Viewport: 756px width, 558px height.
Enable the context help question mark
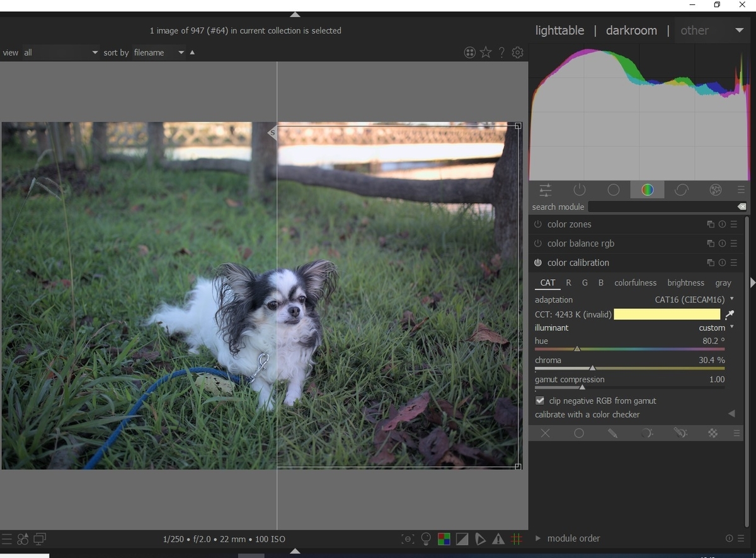[x=501, y=52]
